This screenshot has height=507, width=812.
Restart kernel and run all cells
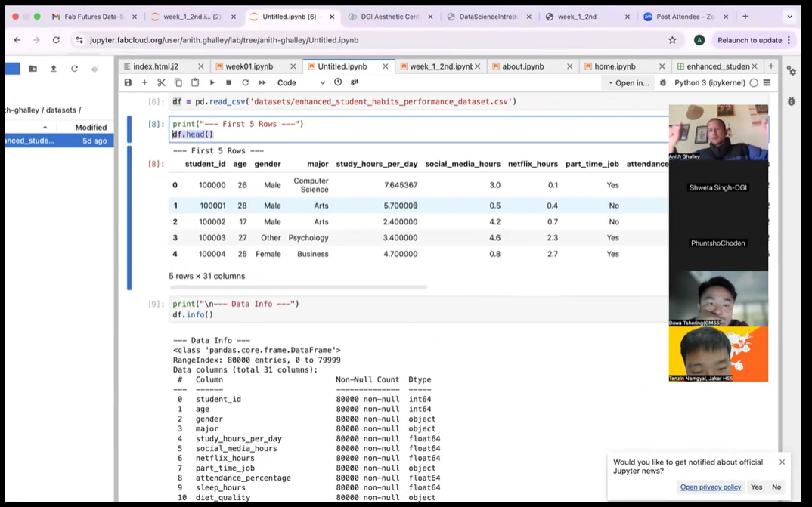pyautogui.click(x=262, y=82)
